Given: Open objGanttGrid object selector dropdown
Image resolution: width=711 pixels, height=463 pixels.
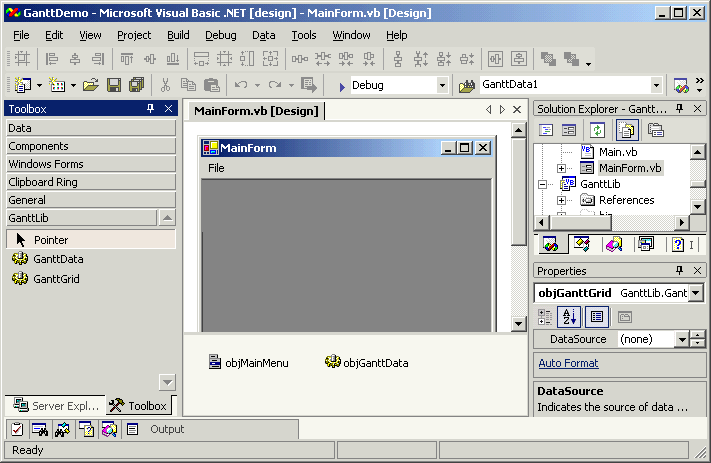Looking at the screenshot, I should point(696,293).
